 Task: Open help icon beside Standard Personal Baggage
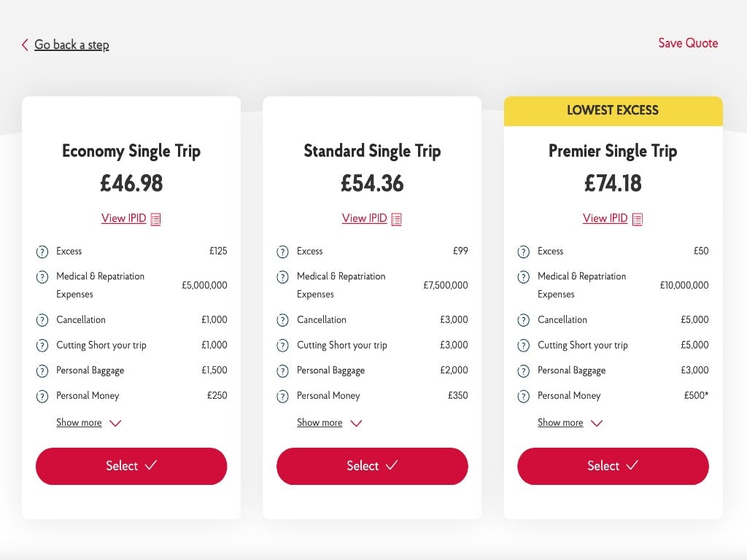click(x=282, y=370)
